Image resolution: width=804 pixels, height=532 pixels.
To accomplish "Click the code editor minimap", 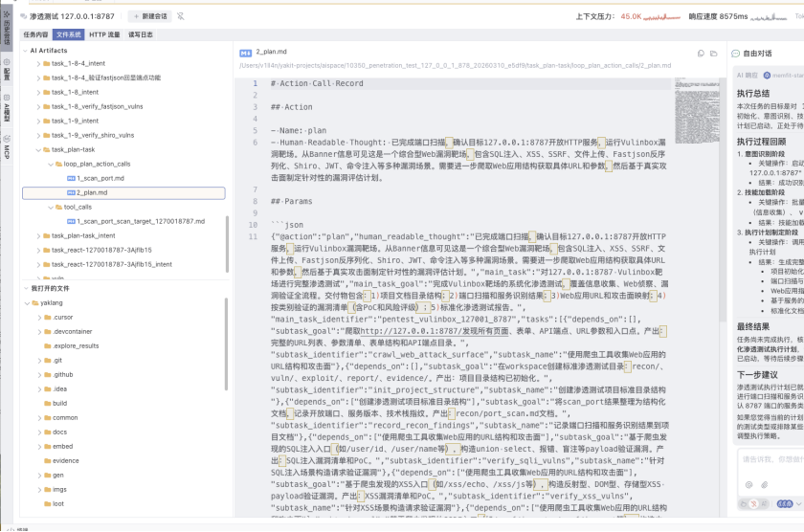I will [697, 110].
